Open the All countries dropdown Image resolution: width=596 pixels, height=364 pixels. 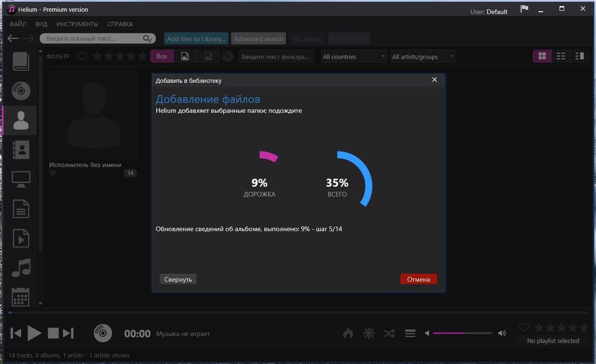(x=354, y=57)
